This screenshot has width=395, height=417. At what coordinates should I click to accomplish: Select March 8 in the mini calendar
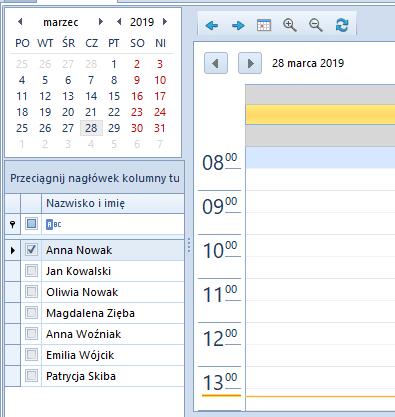click(114, 80)
